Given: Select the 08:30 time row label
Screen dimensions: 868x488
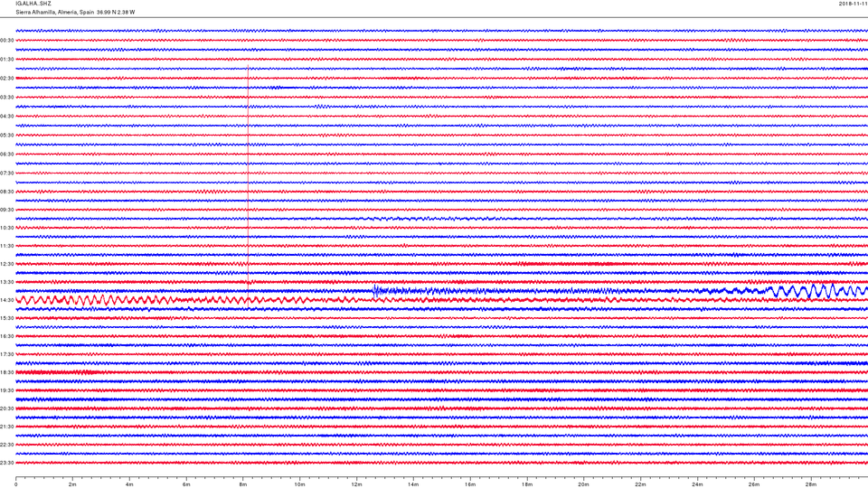Looking at the screenshot, I should pos(6,192).
